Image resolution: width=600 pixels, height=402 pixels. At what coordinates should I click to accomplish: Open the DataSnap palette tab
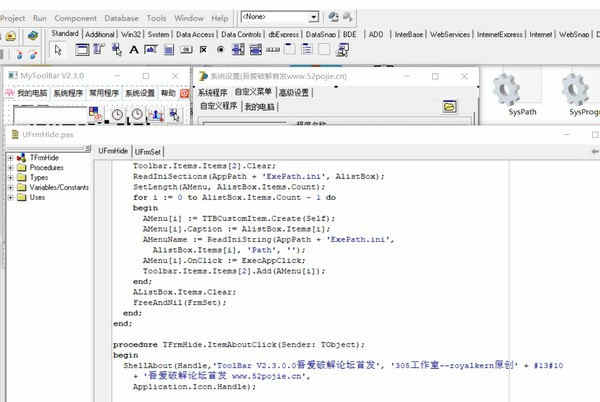pyautogui.click(x=320, y=34)
